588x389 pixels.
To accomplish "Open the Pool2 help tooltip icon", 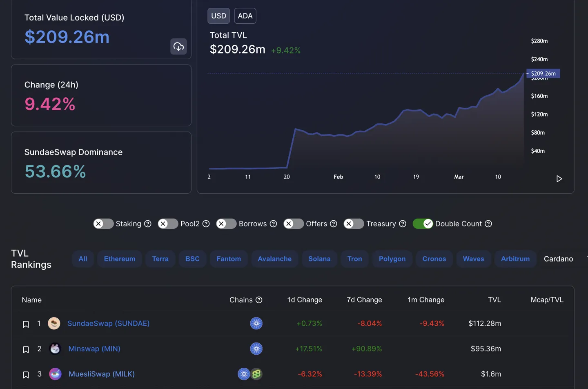I will click(x=206, y=224).
